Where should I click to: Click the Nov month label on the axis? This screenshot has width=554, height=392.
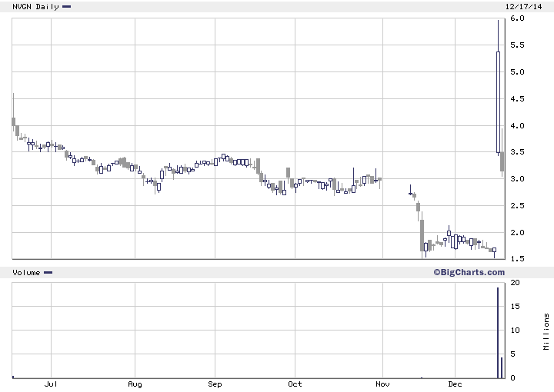pos(382,384)
